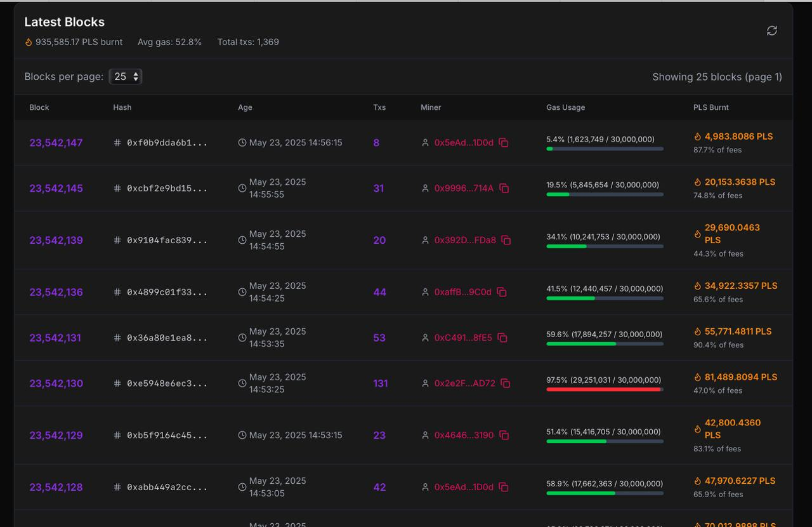The image size is (812, 527).
Task: Copy miner address 0x4646...3190
Action: 504,436
